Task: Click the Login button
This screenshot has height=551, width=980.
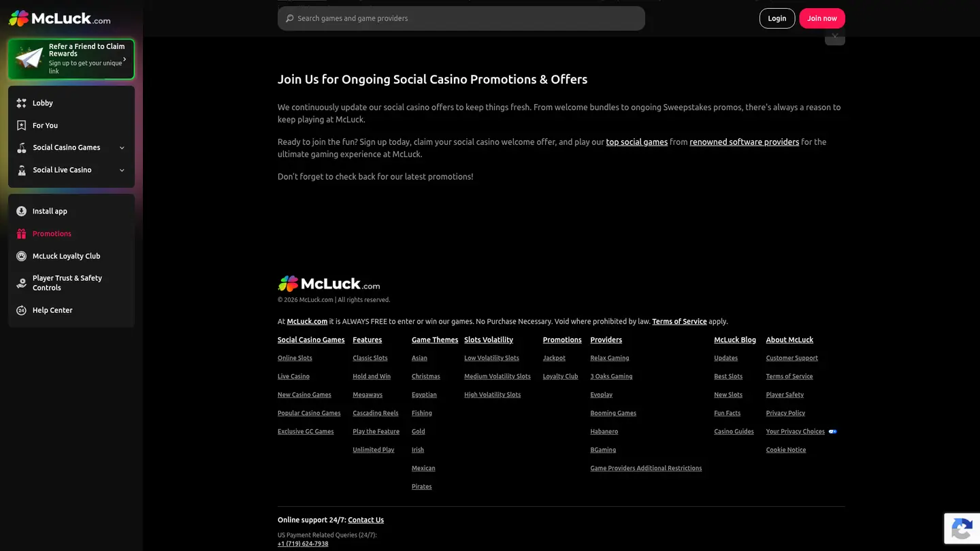Action: 777,18
